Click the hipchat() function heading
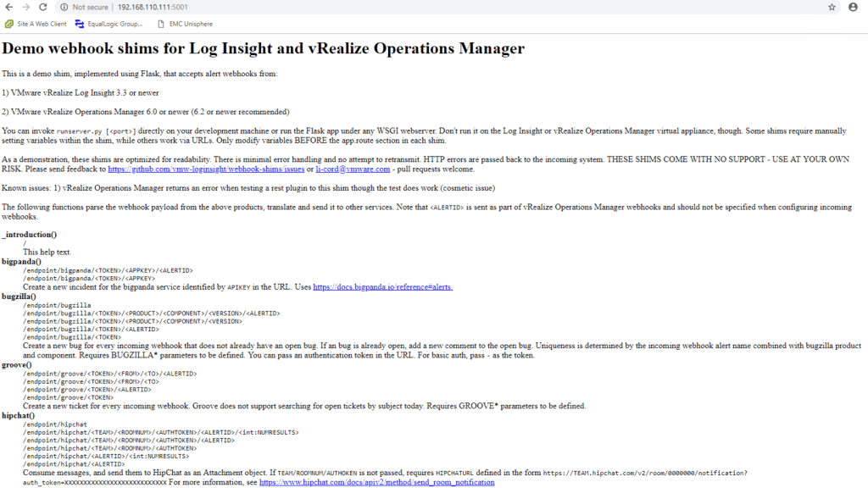868x488 pixels. coord(19,416)
